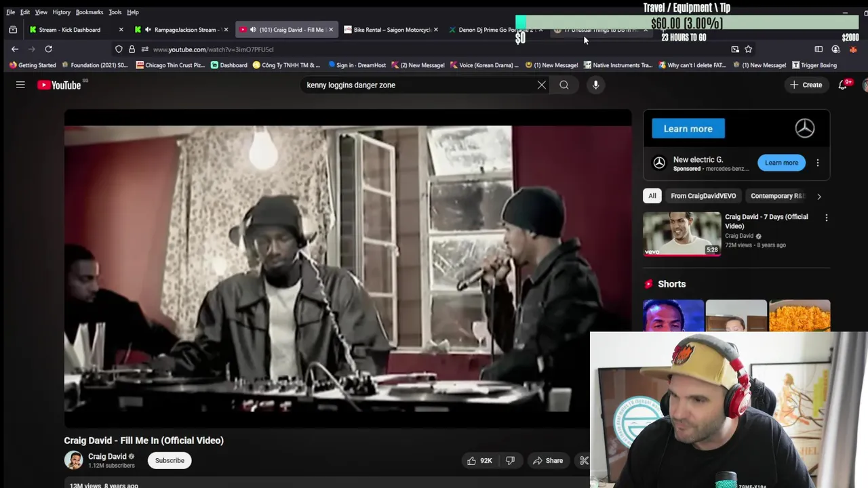Open the Help menu
The width and height of the screenshot is (868, 488).
tap(133, 12)
